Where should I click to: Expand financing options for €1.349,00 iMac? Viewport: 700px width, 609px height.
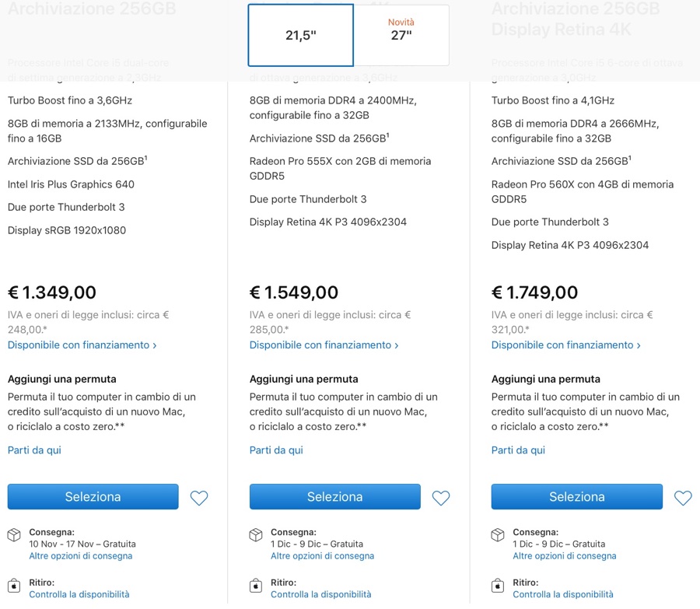(x=82, y=345)
